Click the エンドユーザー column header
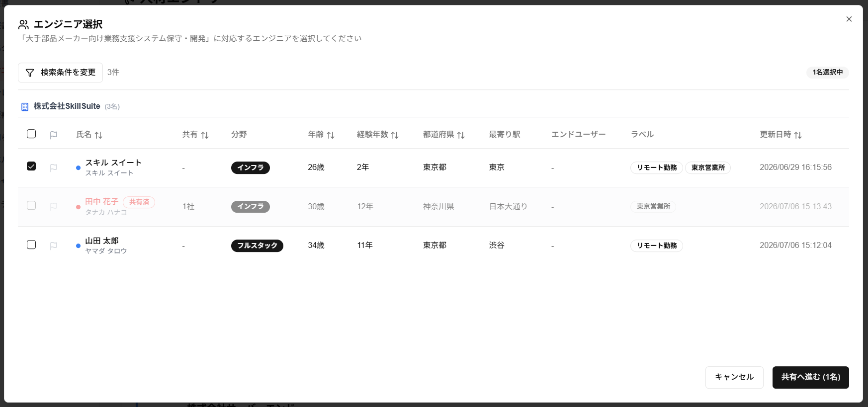Screen dimensions: 868x407 [579, 135]
